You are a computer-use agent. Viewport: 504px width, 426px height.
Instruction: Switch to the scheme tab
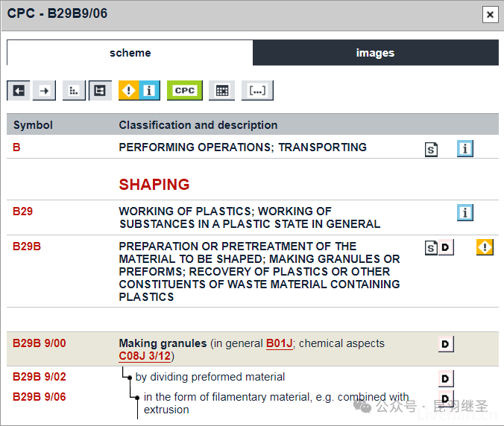[x=130, y=53]
